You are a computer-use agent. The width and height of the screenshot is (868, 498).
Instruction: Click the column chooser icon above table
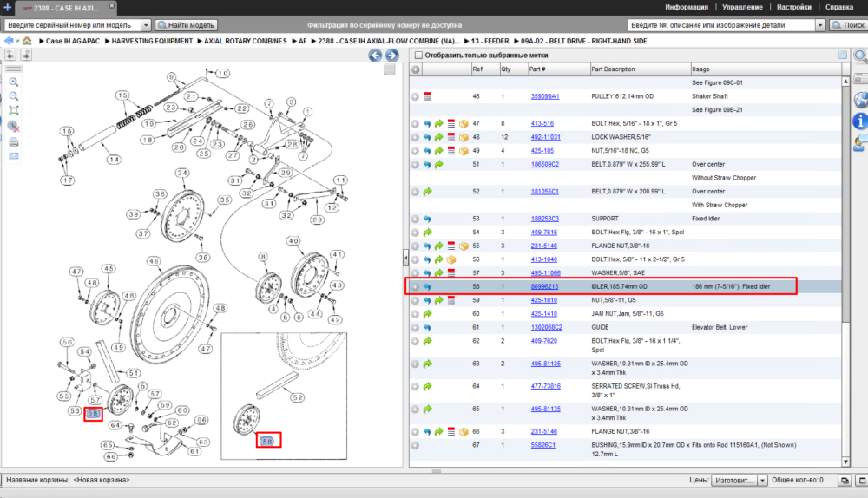pos(843,55)
